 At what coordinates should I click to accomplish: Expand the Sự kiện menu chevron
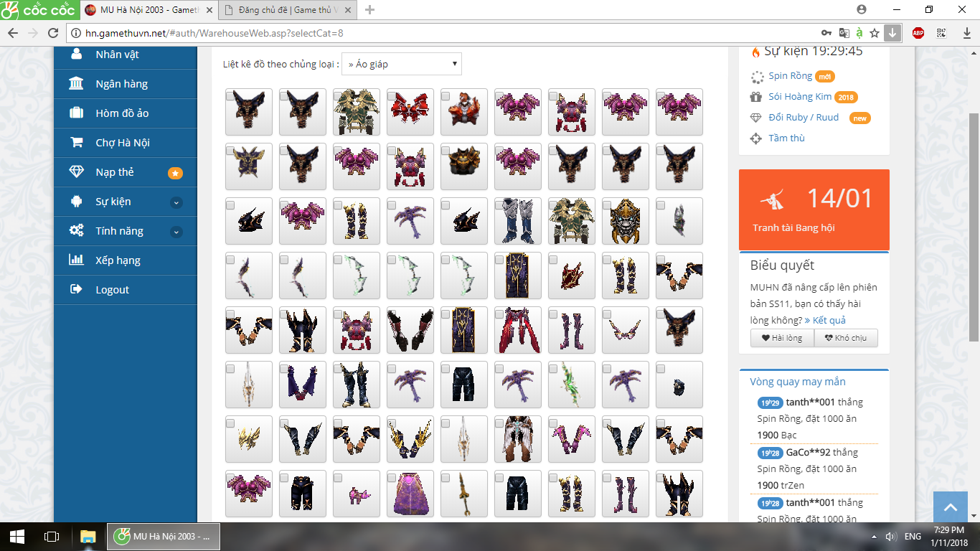click(x=176, y=202)
